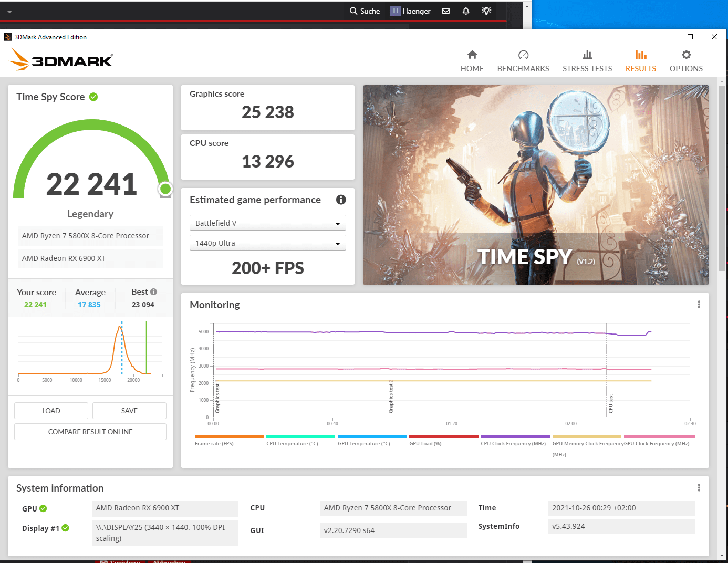Click the CPU field in System information
728x563 pixels.
point(393,508)
